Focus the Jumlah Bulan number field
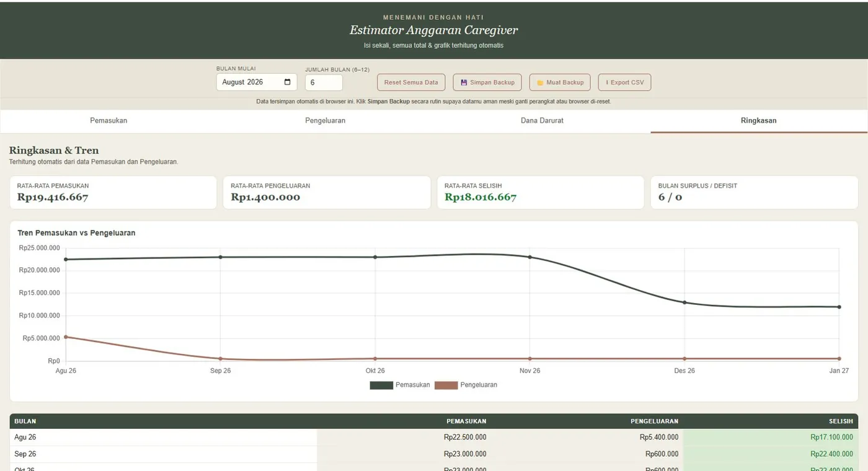 tap(324, 82)
